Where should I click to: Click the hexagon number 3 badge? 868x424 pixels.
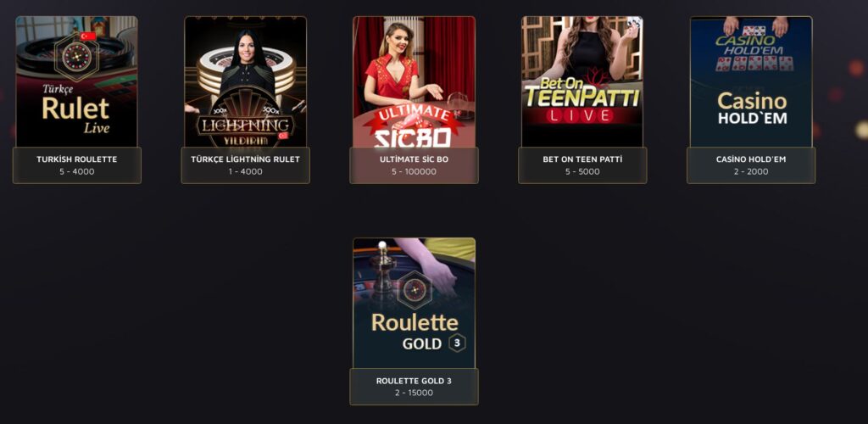pyautogui.click(x=457, y=343)
